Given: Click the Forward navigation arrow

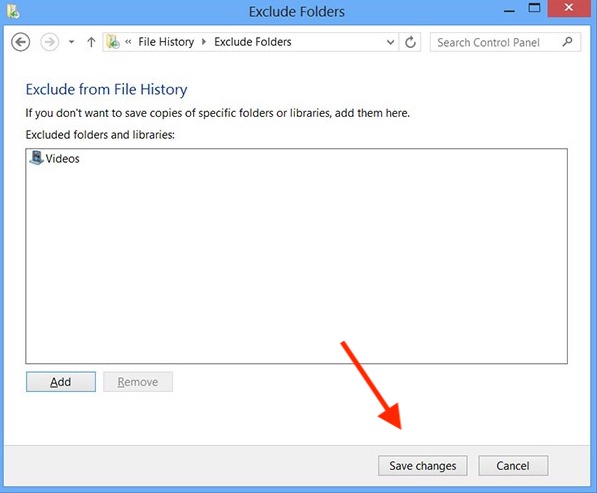Looking at the screenshot, I should click(49, 42).
